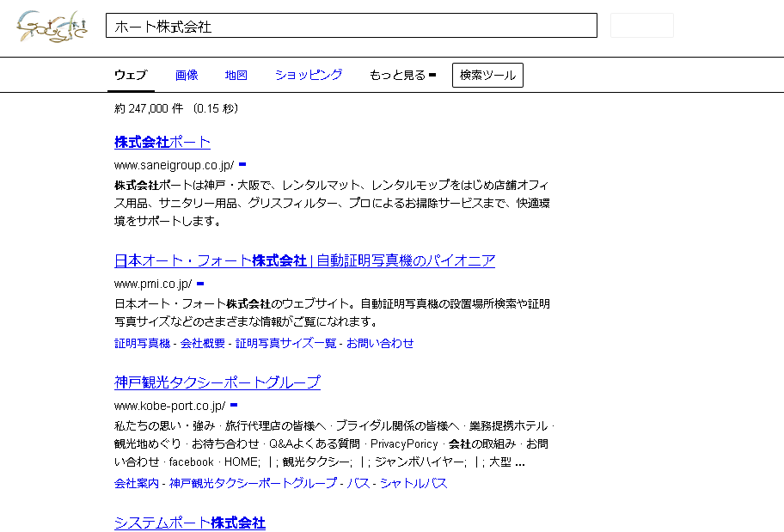Click the URL text www.saneigroup.co.jp/
Viewport: 784px width, 532px height.
pyautogui.click(x=174, y=165)
